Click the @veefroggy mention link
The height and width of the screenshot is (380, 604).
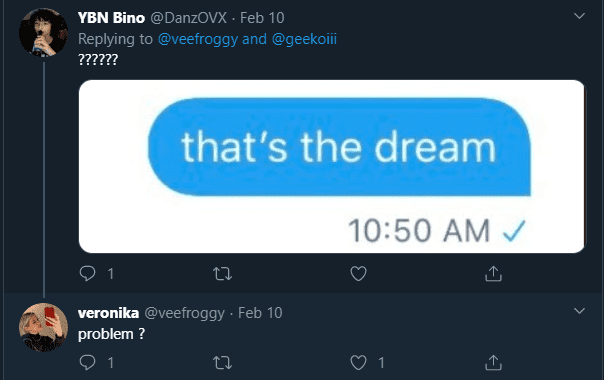click(x=198, y=39)
